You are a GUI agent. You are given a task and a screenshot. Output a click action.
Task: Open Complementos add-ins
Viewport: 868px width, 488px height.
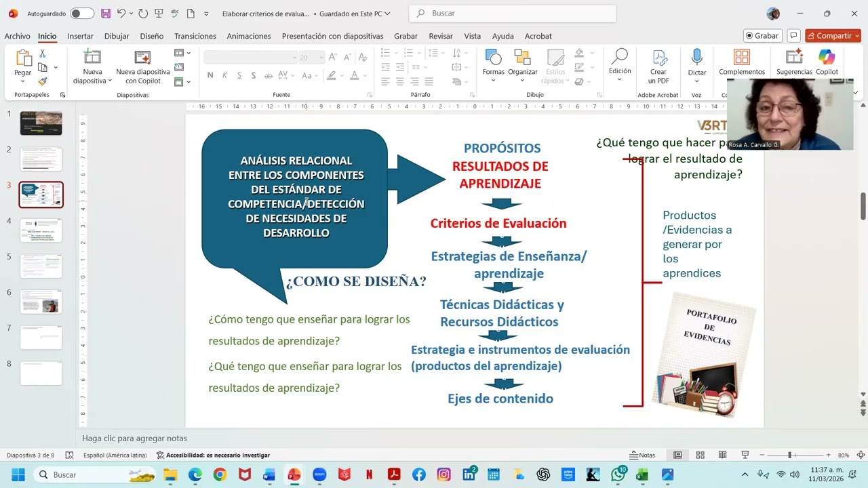pos(742,62)
